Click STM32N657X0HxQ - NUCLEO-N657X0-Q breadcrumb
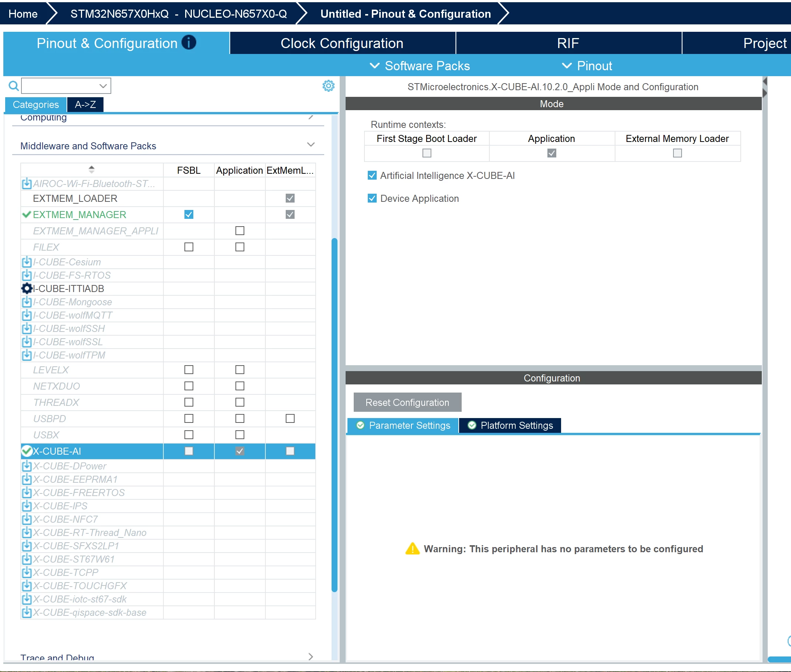This screenshot has height=672, width=791. tap(179, 14)
